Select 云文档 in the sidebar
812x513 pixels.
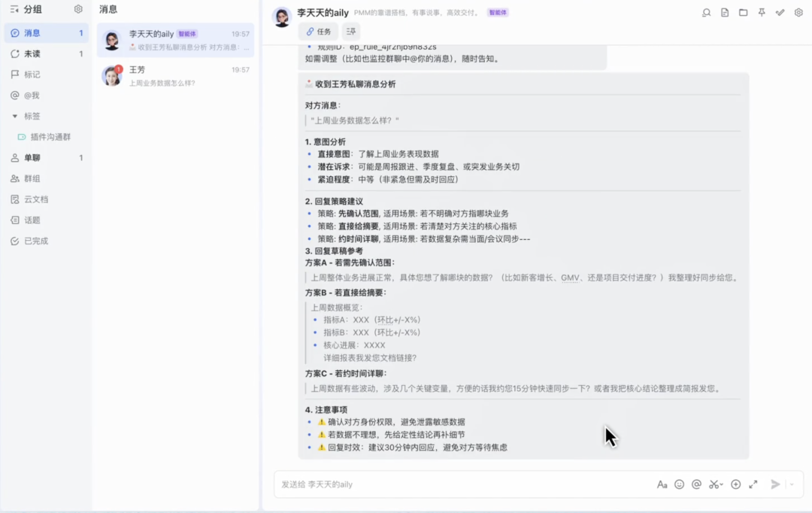(35, 199)
